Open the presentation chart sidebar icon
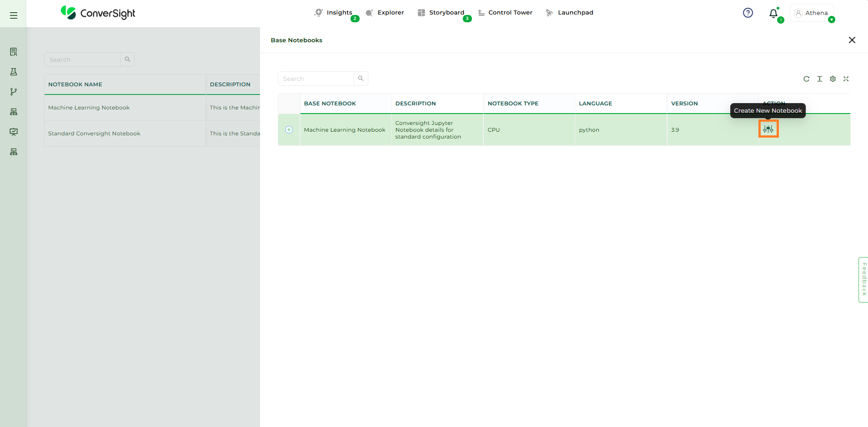The image size is (868, 427). 14,132
